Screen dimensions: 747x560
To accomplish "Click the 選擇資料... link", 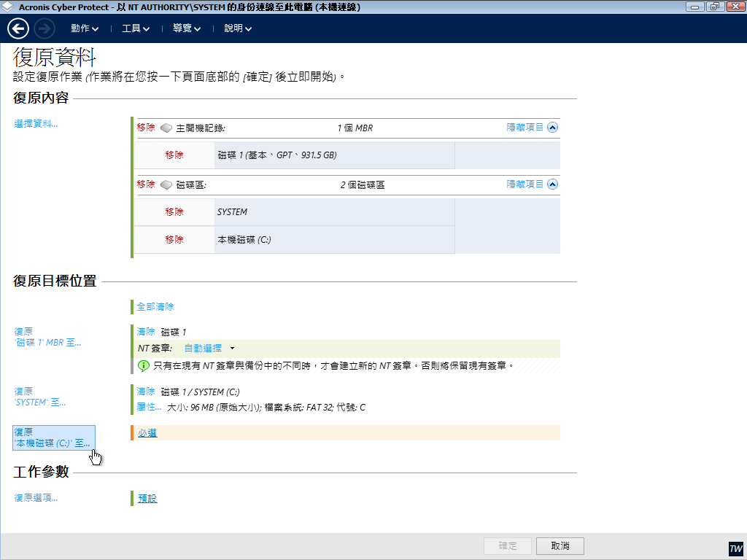I will coord(36,124).
